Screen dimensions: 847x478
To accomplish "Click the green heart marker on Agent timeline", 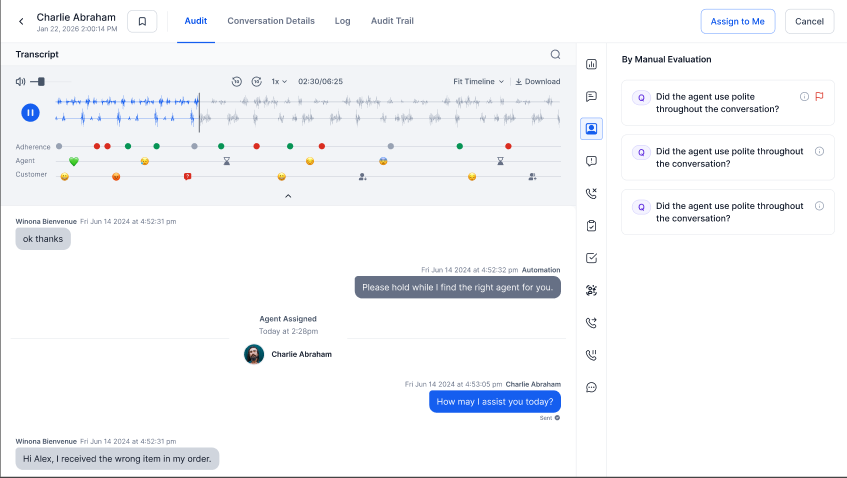I will click(73, 161).
